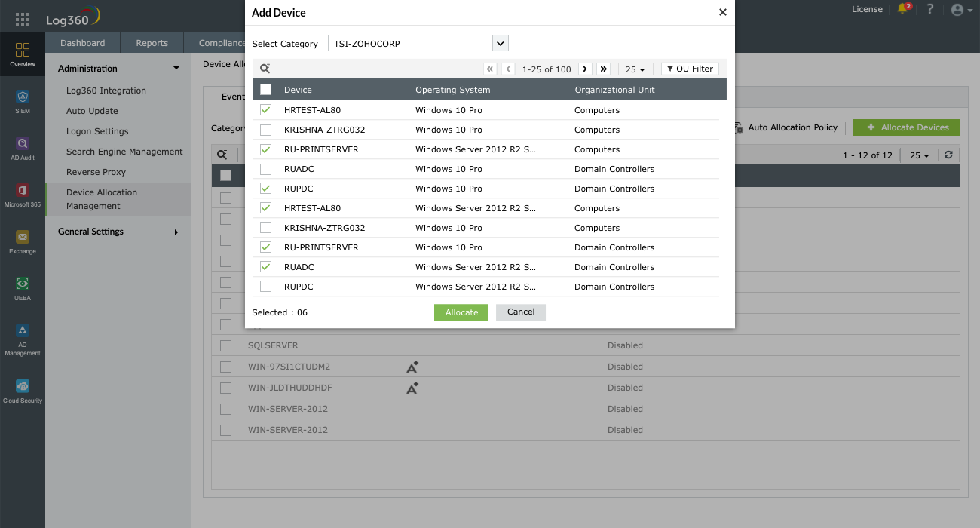Select header checkbox in background device table
The width and height of the screenshot is (980, 528).
click(225, 176)
